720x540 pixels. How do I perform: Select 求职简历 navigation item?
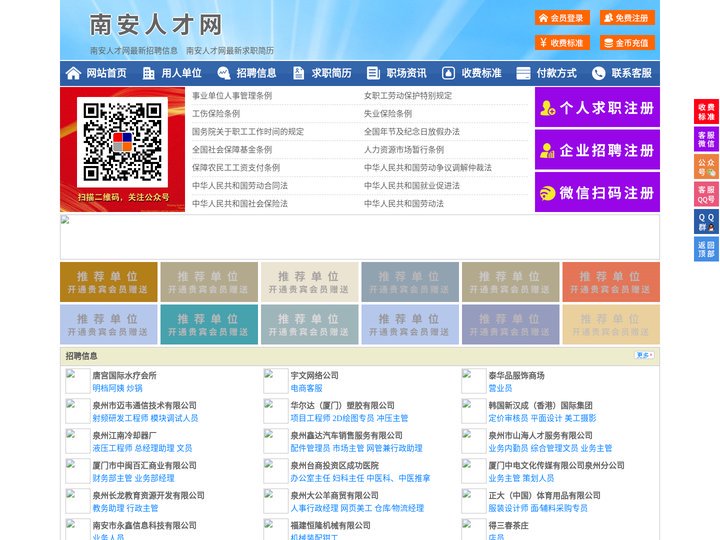(332, 73)
